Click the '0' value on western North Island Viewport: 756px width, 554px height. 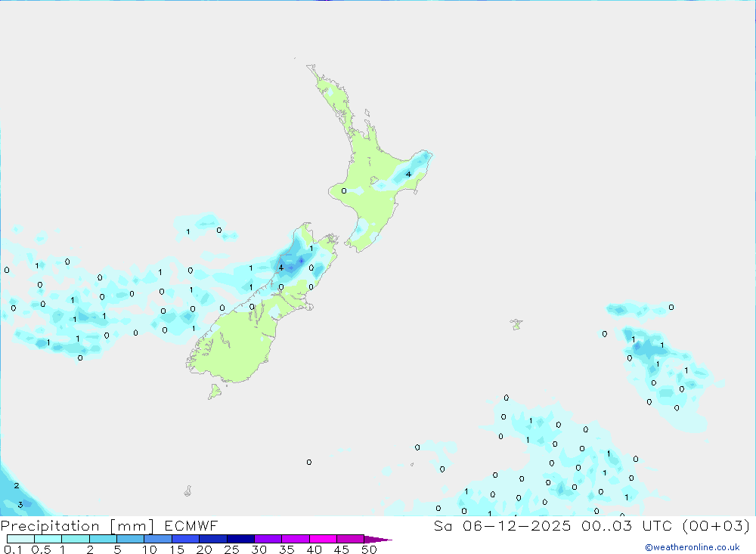tap(344, 191)
